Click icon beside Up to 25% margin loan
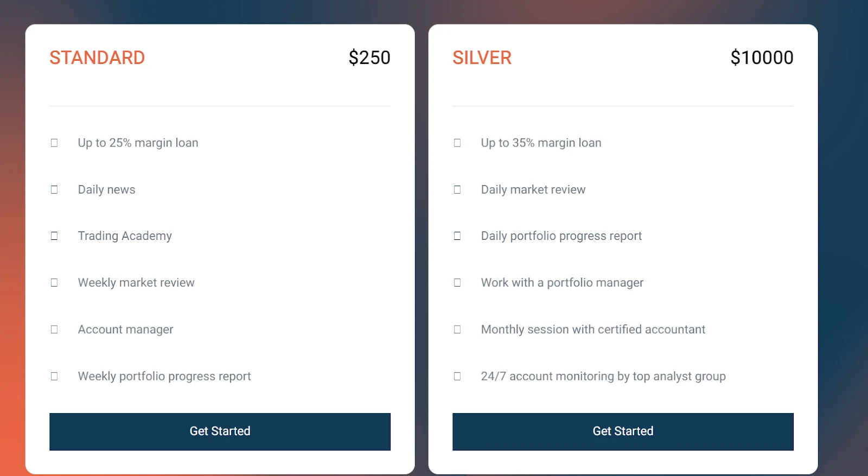Screen dimensions: 868x476 pos(54,143)
